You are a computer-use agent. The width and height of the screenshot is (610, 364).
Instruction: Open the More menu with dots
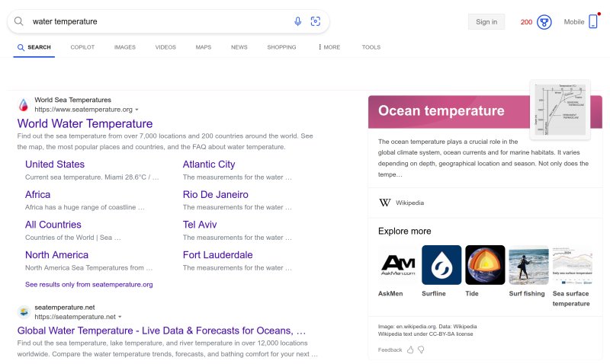tap(329, 47)
